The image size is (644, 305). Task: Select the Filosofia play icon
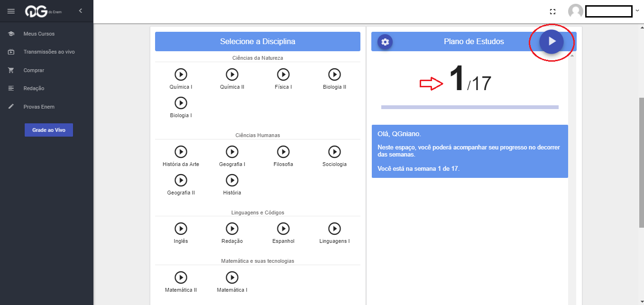coord(283,152)
